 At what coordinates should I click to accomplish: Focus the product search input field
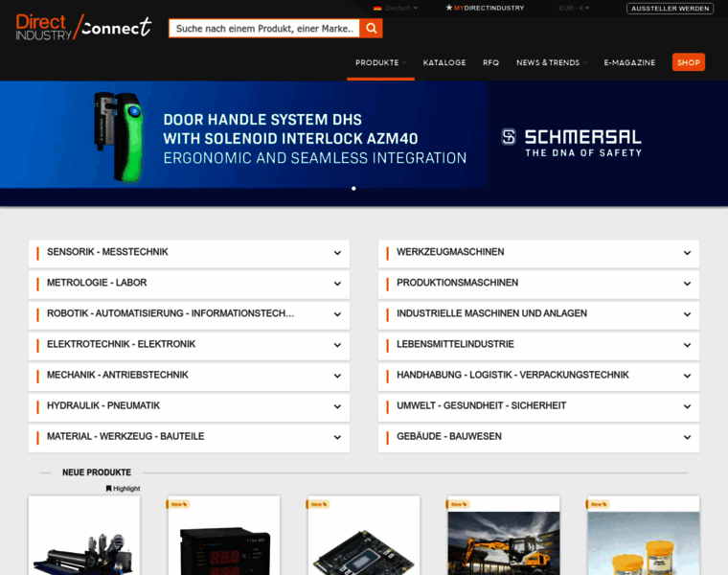tap(264, 29)
